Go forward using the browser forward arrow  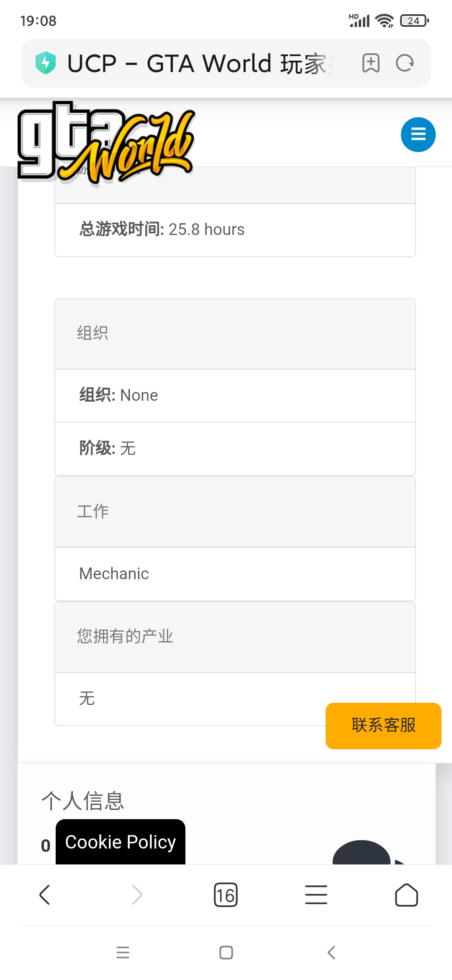click(137, 895)
